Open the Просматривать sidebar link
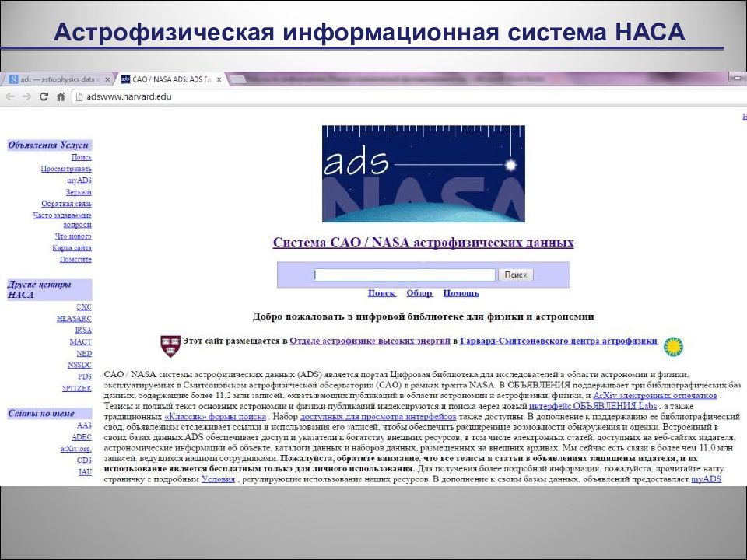This screenshot has width=747, height=560. pyautogui.click(x=66, y=169)
